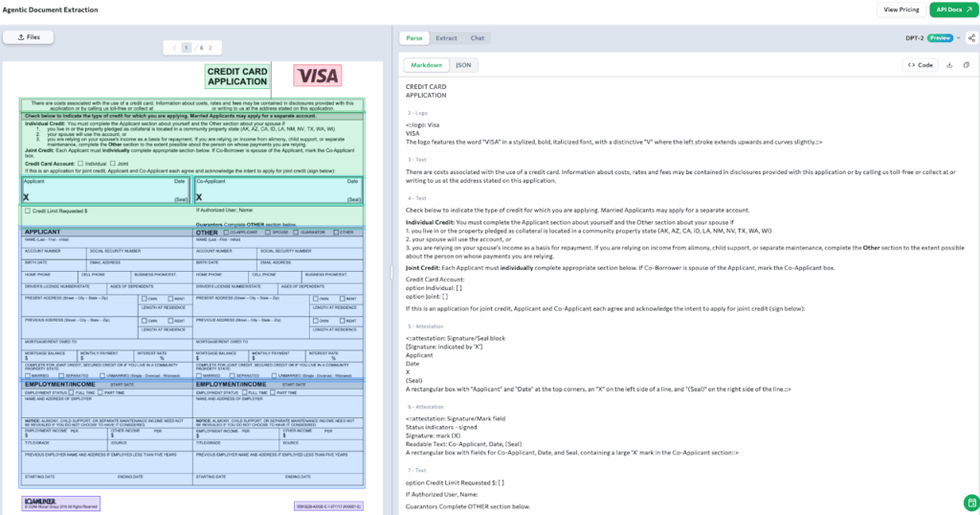Select the JSON output view

[x=463, y=65]
